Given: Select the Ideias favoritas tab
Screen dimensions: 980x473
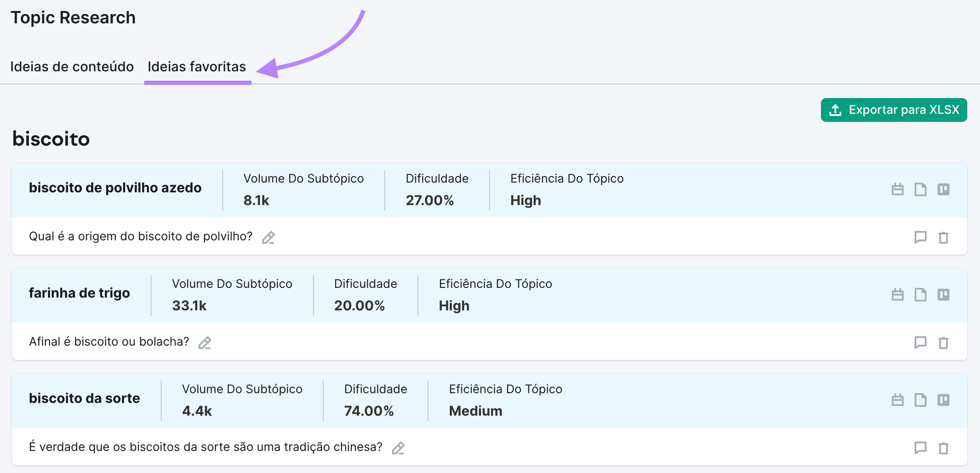Looking at the screenshot, I should point(197,67).
